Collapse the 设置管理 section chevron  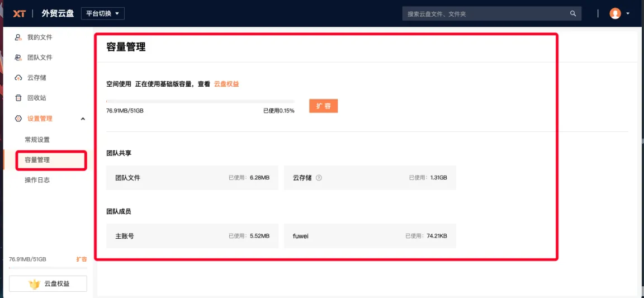click(83, 119)
